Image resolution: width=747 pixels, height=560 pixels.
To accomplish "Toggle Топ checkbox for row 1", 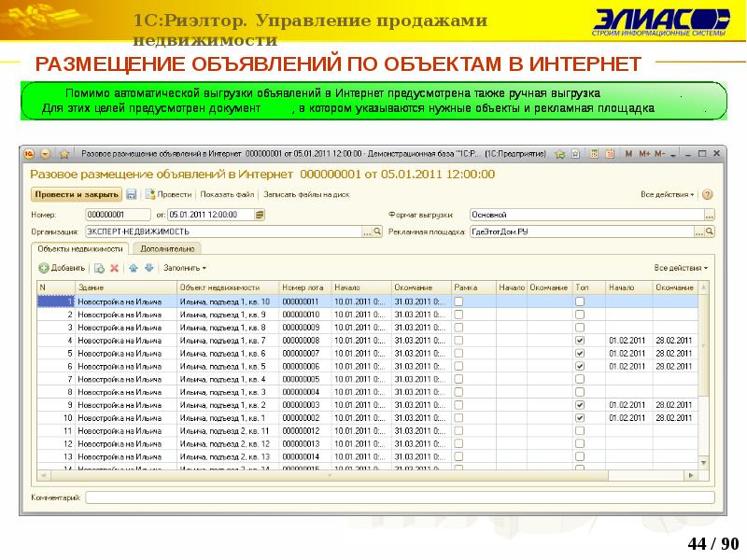I will pyautogui.click(x=580, y=301).
